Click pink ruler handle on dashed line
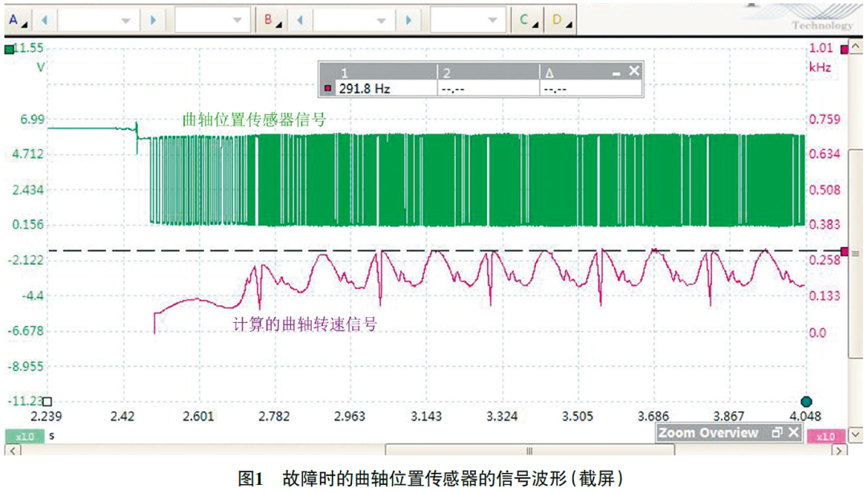Image resolution: width=868 pixels, height=493 pixels. (844, 252)
